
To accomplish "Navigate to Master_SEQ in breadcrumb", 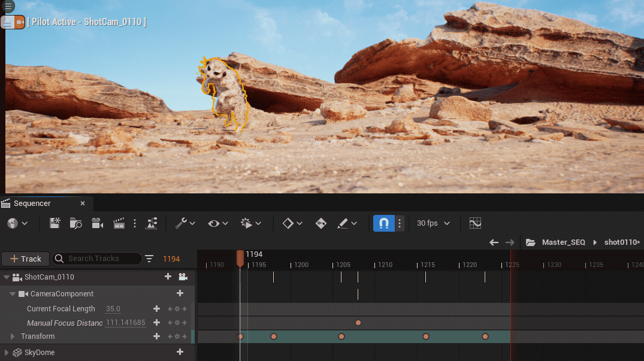I will click(x=563, y=242).
